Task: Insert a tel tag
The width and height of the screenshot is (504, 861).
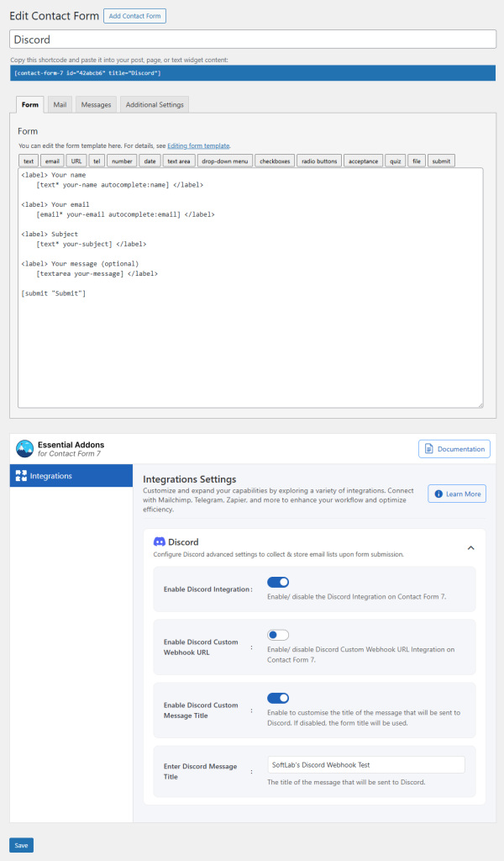Action: [97, 161]
